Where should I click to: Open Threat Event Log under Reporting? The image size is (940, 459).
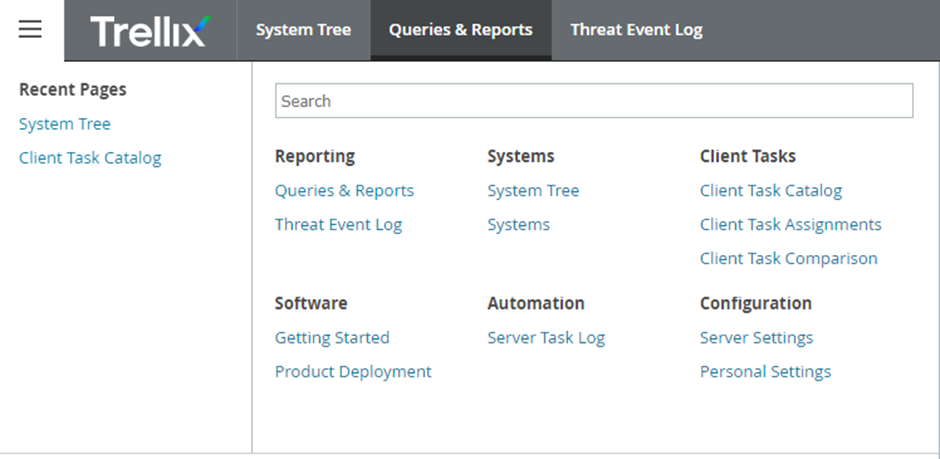point(338,225)
